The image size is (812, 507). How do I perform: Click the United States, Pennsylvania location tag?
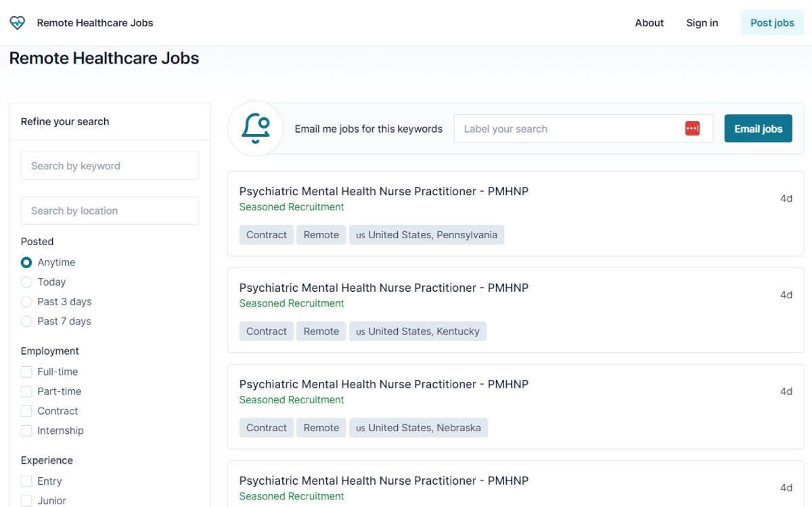pos(427,235)
